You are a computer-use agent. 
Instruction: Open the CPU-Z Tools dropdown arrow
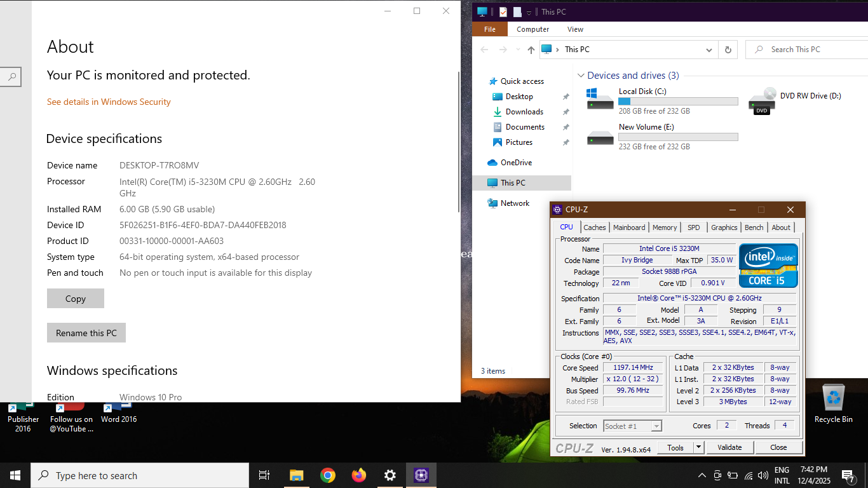point(698,447)
